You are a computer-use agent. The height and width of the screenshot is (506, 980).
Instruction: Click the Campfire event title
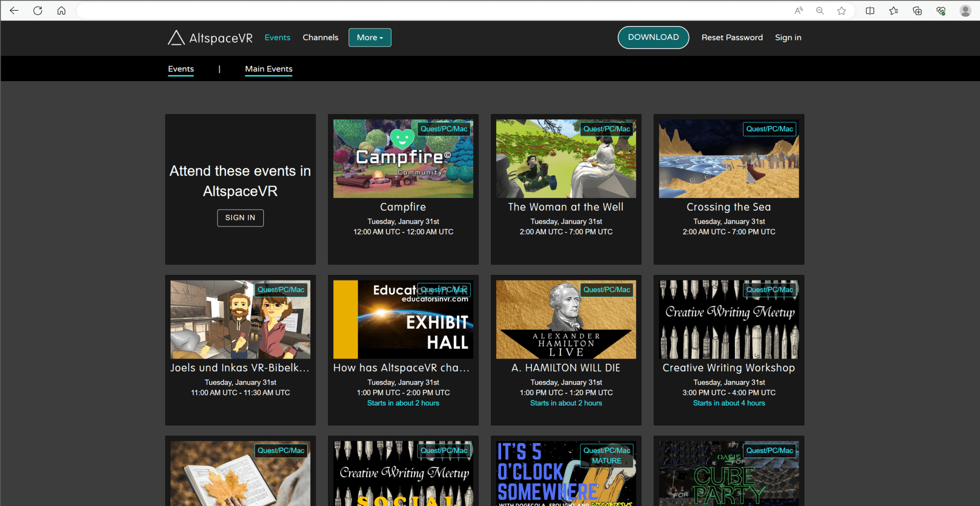coord(403,207)
